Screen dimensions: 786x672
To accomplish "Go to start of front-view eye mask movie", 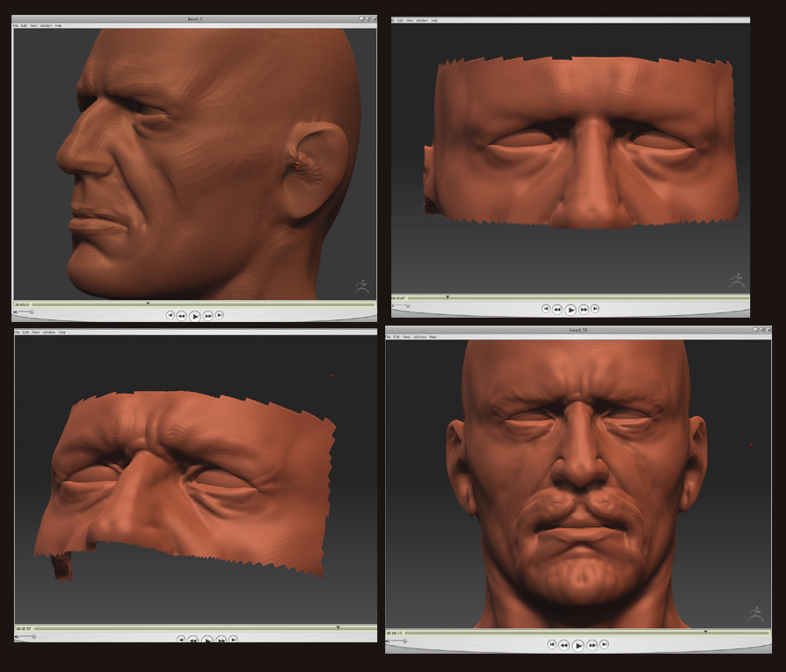I will (546, 309).
